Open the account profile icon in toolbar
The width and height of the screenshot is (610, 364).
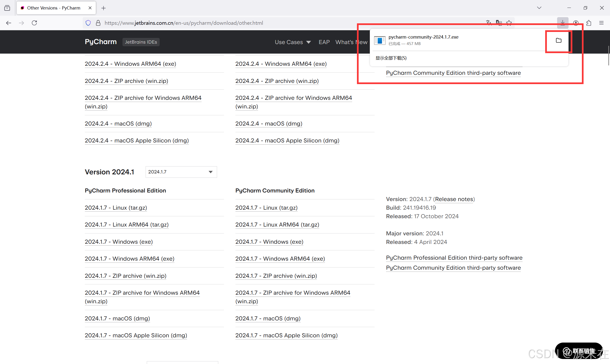pos(576,23)
